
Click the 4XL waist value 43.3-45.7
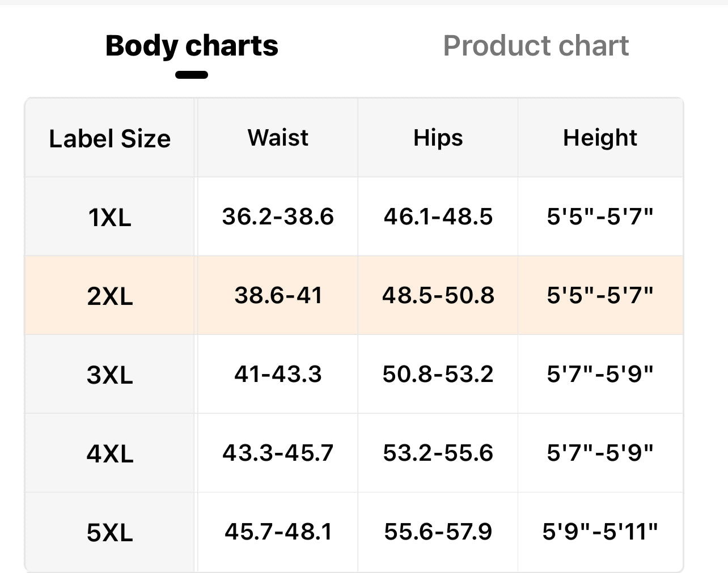click(278, 453)
